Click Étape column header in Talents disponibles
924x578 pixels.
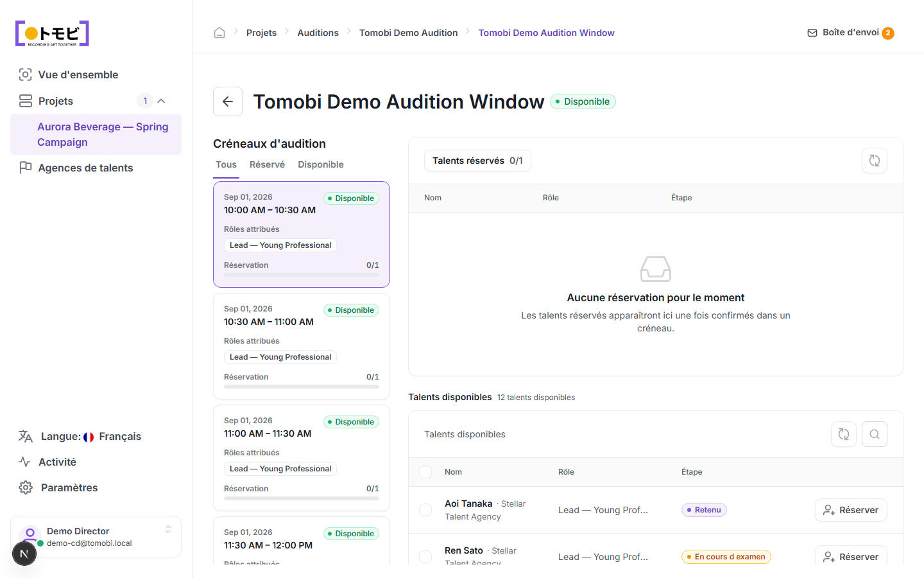tap(692, 472)
